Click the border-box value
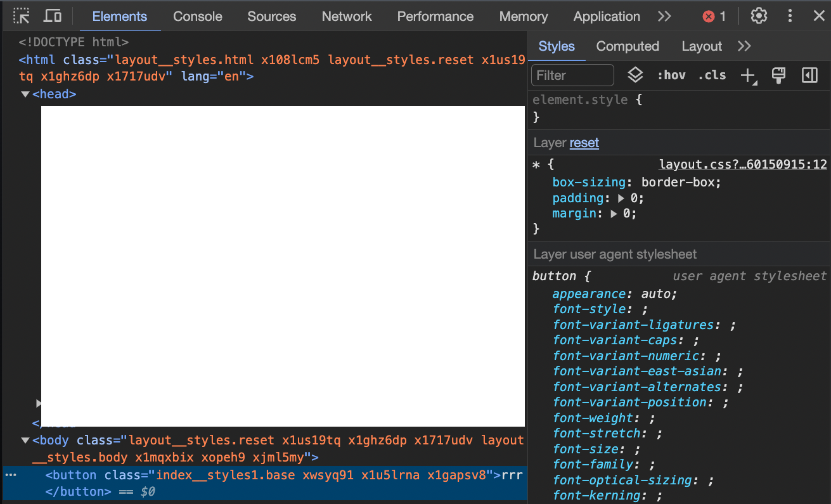The image size is (831, 504). 678,183
